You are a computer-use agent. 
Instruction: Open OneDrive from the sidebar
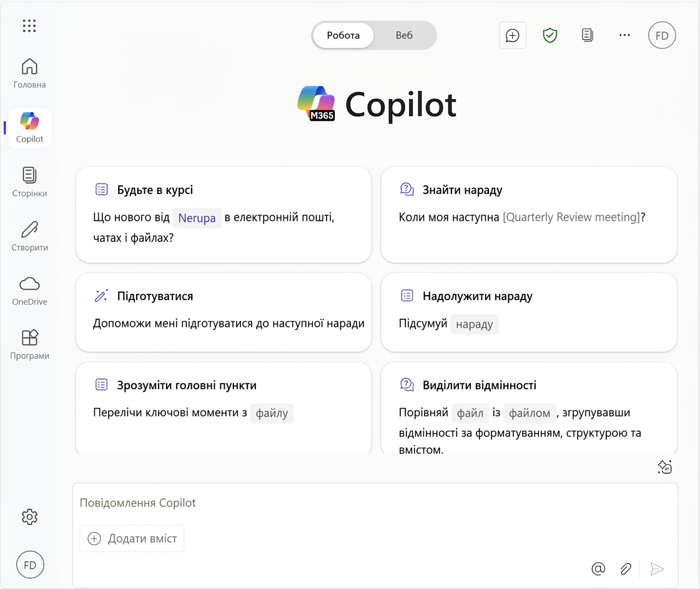[29, 291]
